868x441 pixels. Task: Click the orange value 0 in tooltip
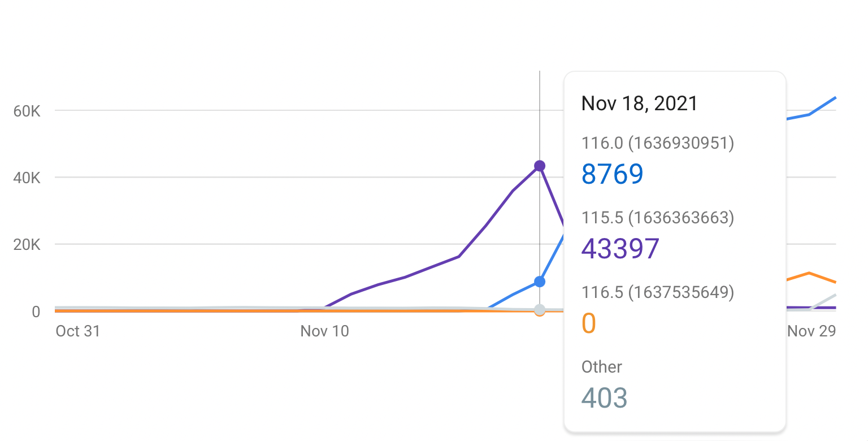point(589,323)
